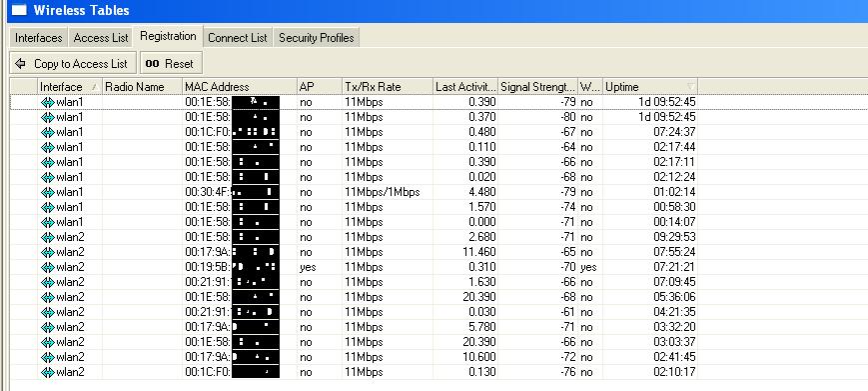Click the Wireless Tables window title icon
868x391 pixels.
18,10
